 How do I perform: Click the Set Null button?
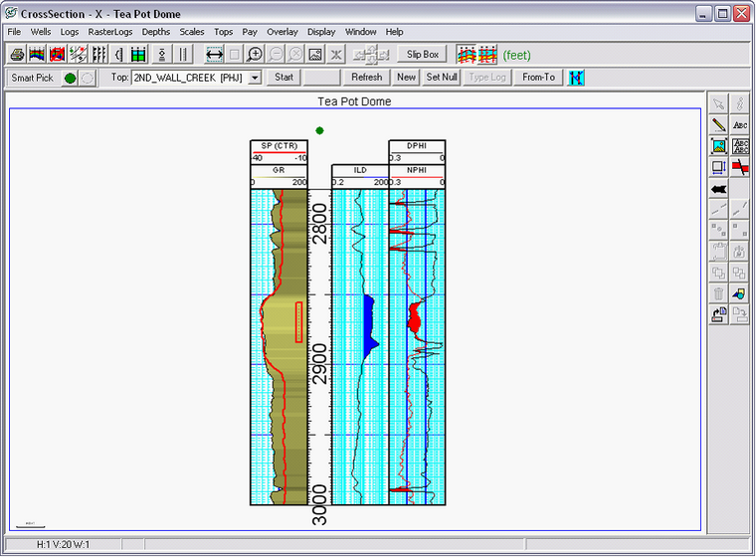coord(442,77)
